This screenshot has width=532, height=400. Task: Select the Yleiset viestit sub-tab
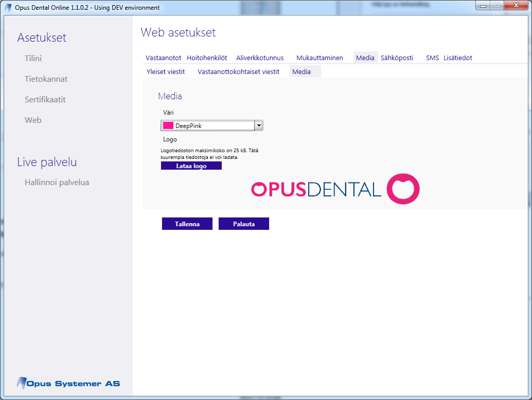[x=166, y=72]
